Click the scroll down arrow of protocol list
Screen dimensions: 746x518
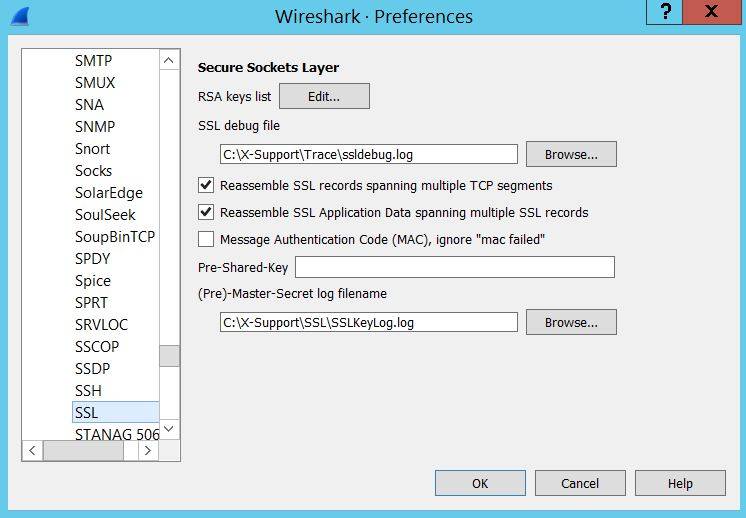[168, 429]
